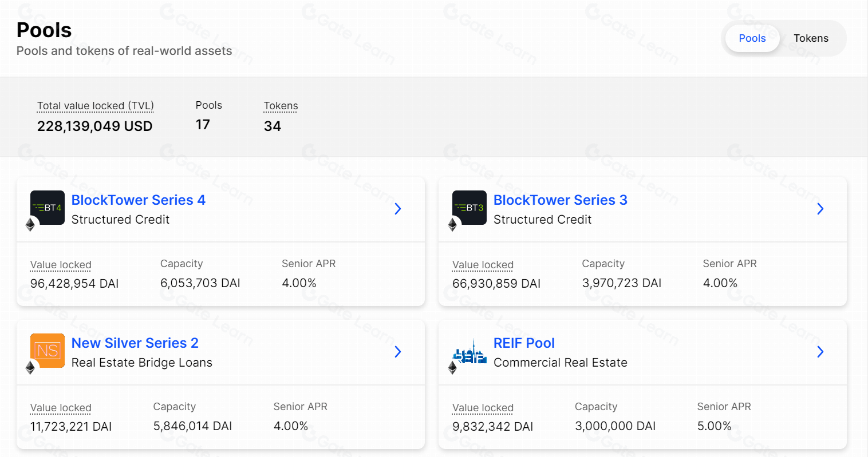The width and height of the screenshot is (868, 457).
Task: Select the Pools view toggle
Action: click(x=752, y=38)
